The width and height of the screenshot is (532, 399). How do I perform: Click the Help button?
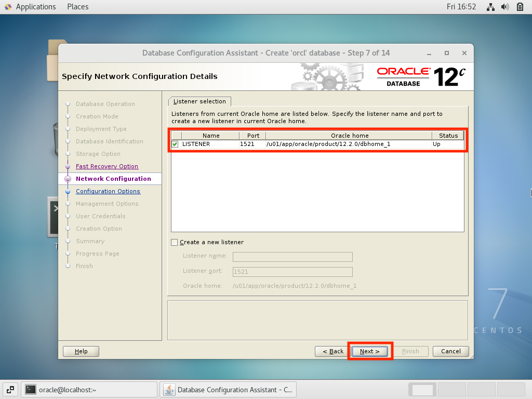point(81,352)
